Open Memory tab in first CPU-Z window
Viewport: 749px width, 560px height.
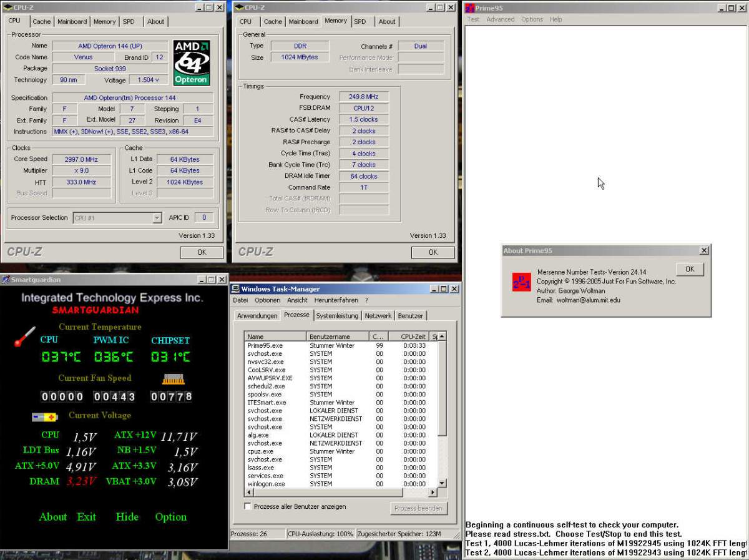point(104,21)
